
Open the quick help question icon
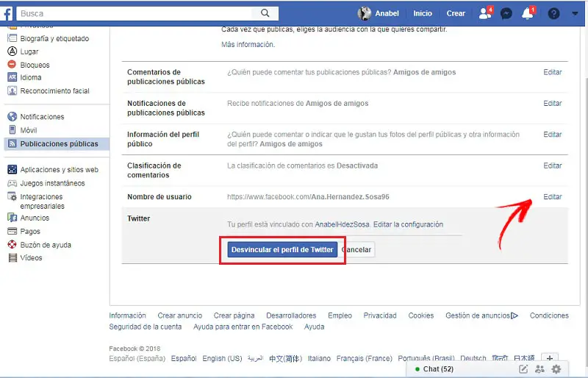click(x=553, y=13)
